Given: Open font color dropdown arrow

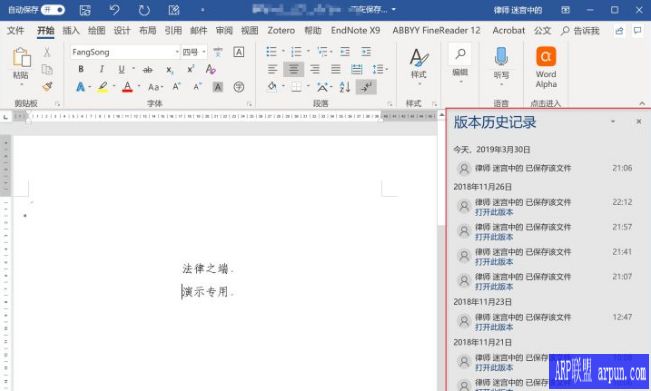Looking at the screenshot, I should click(139, 86).
